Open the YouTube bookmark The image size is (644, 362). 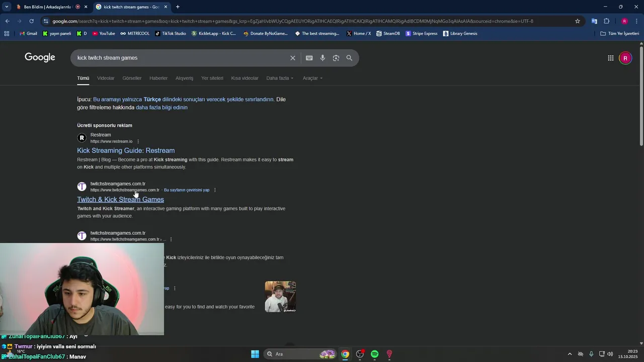(x=104, y=34)
